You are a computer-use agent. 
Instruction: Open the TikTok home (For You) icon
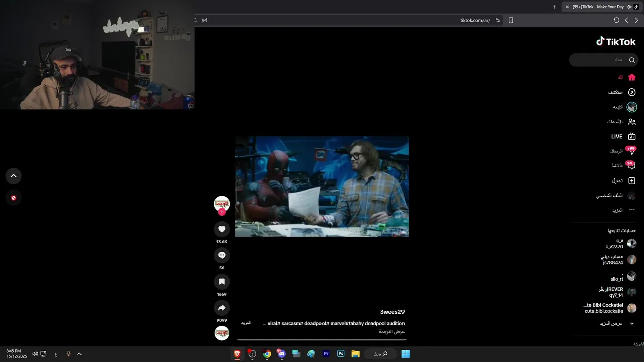(x=632, y=77)
